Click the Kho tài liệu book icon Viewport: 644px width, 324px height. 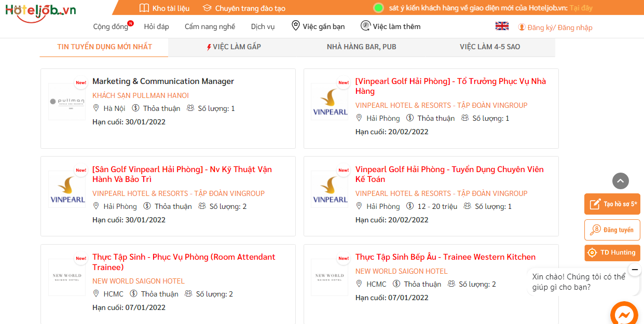coord(144,8)
